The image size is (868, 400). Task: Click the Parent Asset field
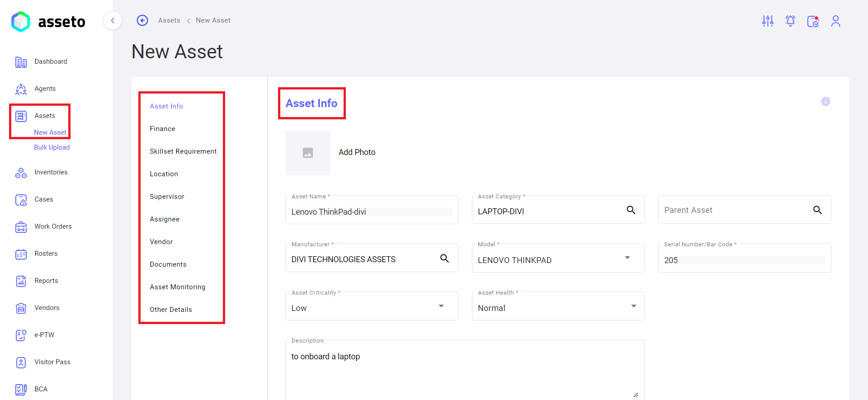point(745,210)
